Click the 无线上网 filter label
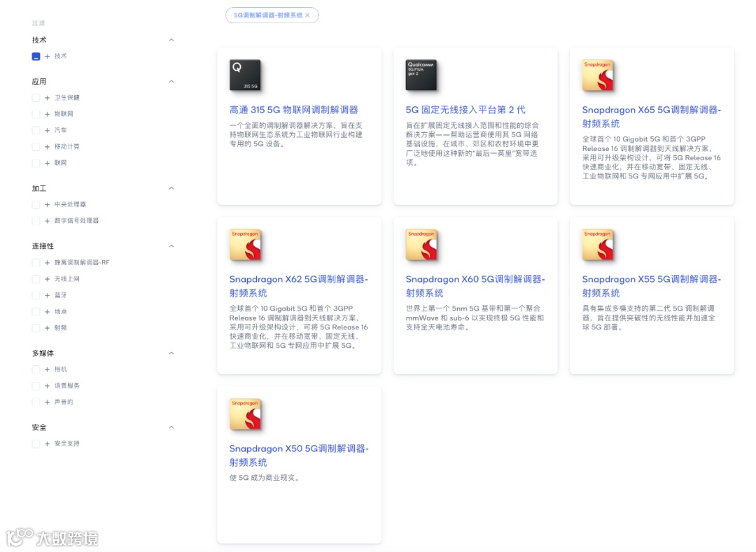The width and height of the screenshot is (756, 552). pyautogui.click(x=67, y=279)
